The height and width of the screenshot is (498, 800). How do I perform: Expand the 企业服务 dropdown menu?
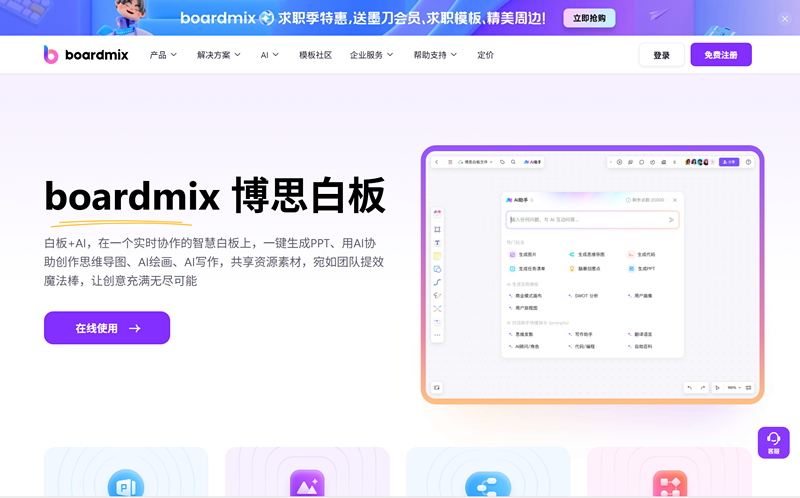pyautogui.click(x=371, y=55)
